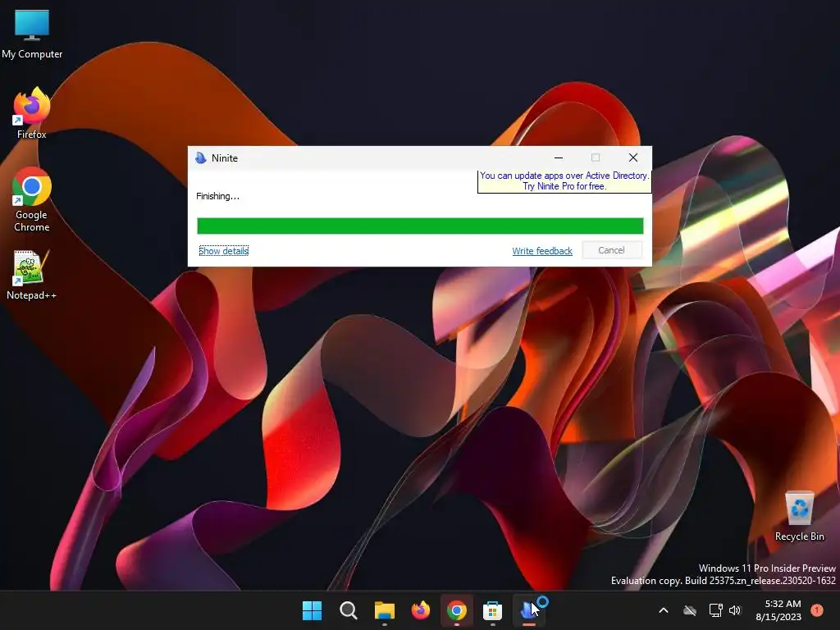Open Windows Start menu

[x=312, y=610]
